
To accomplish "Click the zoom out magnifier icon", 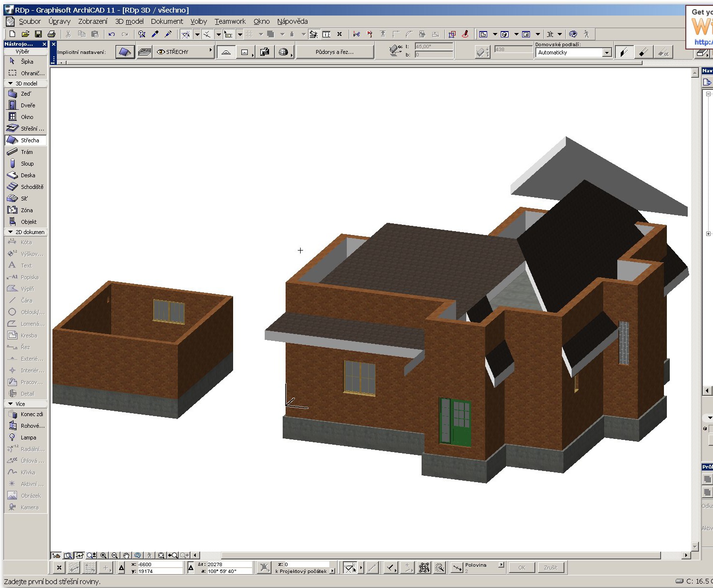I will click(x=115, y=555).
